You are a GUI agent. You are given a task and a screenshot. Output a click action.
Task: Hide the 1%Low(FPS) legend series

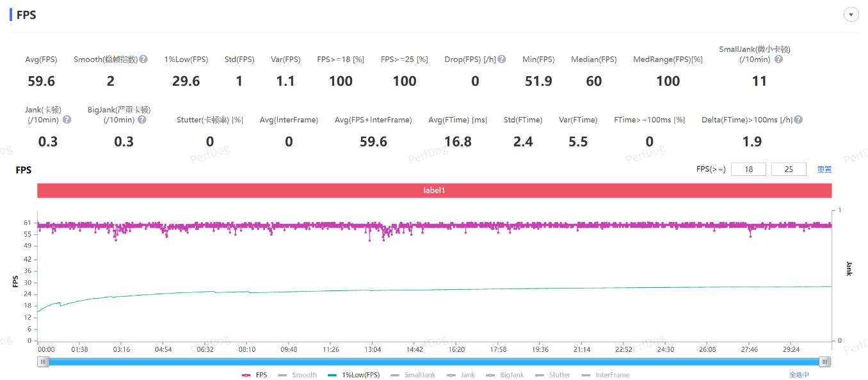point(353,375)
